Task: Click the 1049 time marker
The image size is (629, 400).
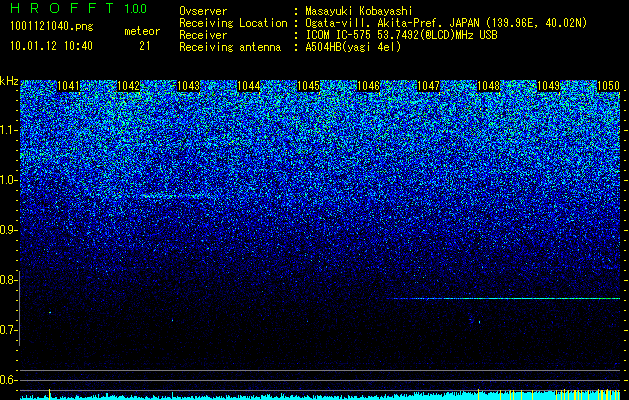Action: click(x=548, y=86)
